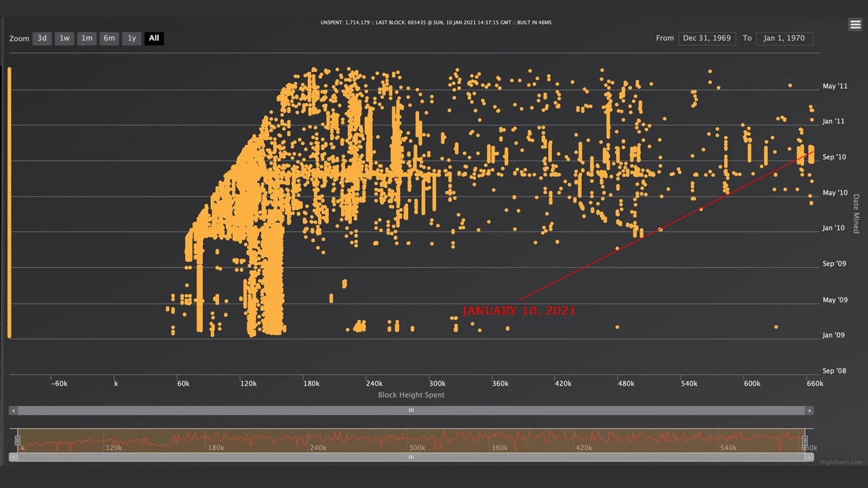
Task: Click the left arrow of the upper scrollbar
Action: 14,411
